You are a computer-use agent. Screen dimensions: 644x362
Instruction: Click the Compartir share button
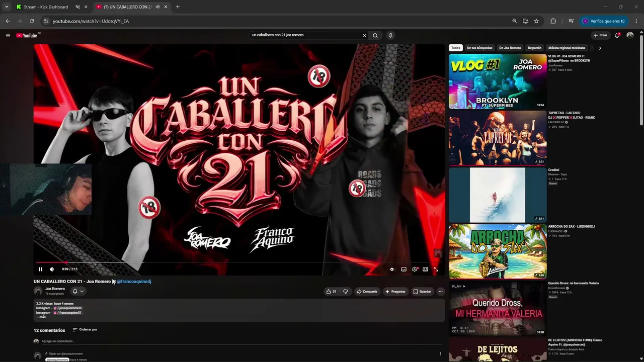366,292
